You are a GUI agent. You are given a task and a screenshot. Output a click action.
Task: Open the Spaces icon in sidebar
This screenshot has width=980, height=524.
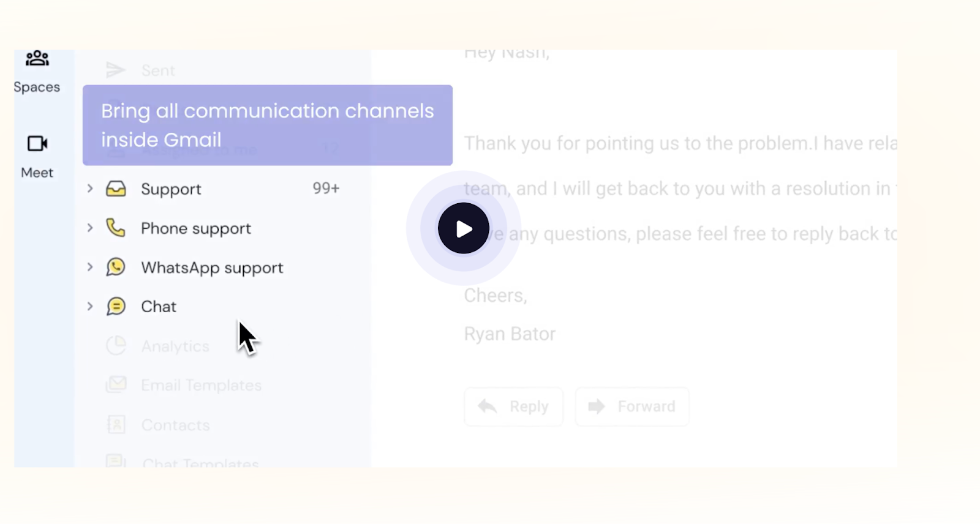[37, 59]
